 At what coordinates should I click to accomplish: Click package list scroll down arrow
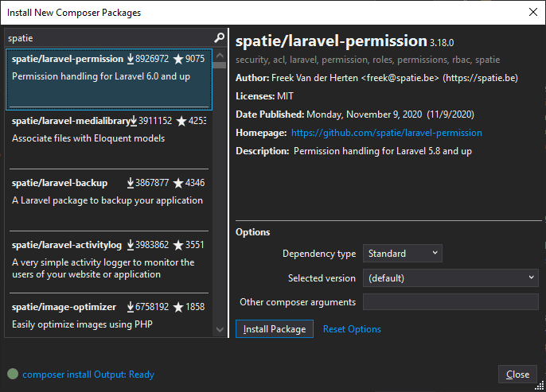[220, 329]
